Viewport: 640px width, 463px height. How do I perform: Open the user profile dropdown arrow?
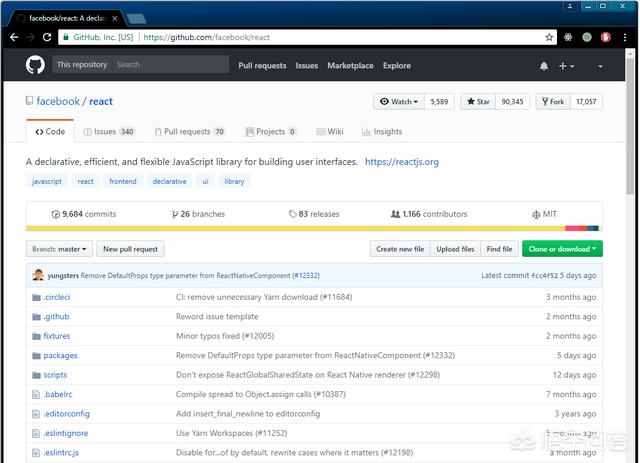click(x=600, y=66)
